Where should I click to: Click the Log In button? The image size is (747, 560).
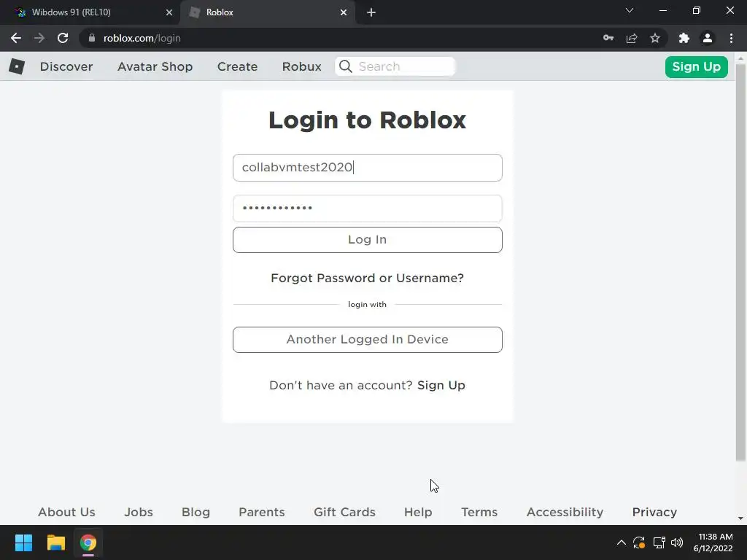coord(368,239)
